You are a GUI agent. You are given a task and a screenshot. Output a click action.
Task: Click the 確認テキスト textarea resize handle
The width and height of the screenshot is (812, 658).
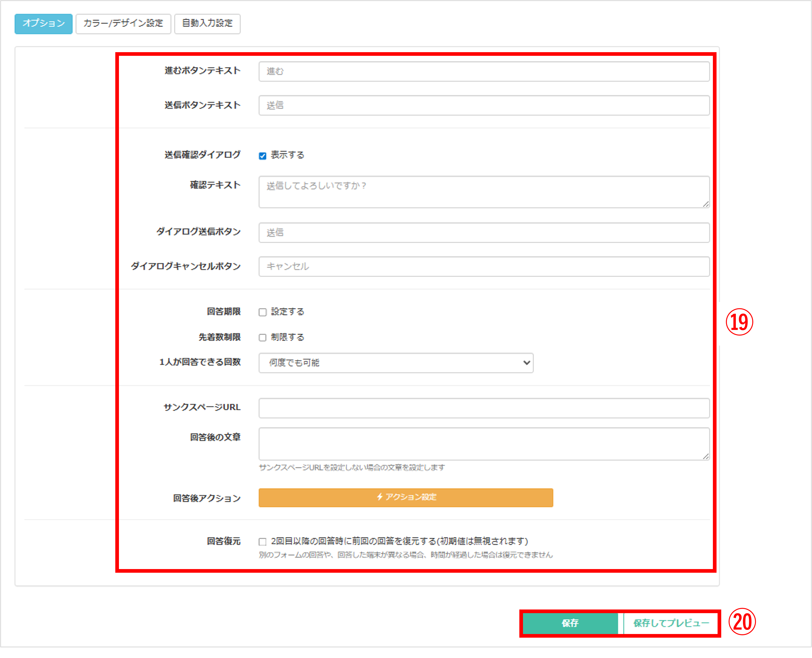tap(706, 204)
